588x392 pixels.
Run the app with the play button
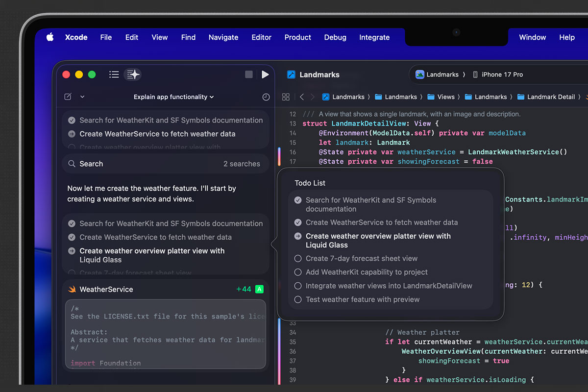pyautogui.click(x=265, y=74)
